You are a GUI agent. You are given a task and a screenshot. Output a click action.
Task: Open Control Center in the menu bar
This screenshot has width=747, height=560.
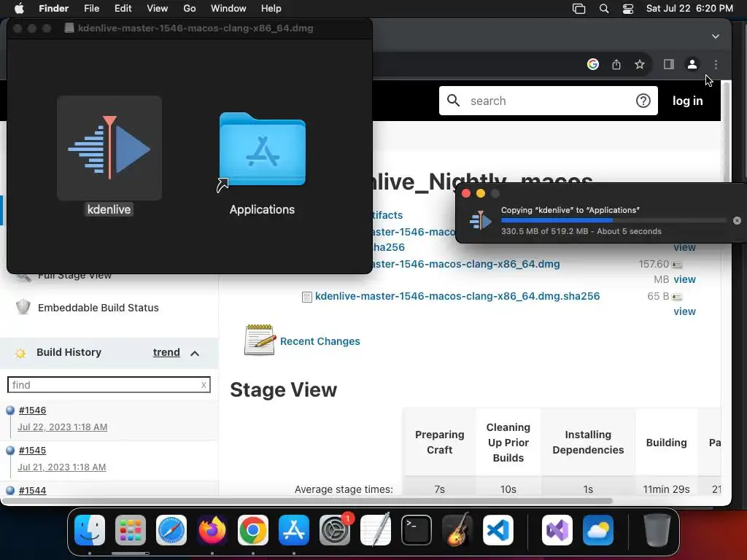[x=628, y=9]
